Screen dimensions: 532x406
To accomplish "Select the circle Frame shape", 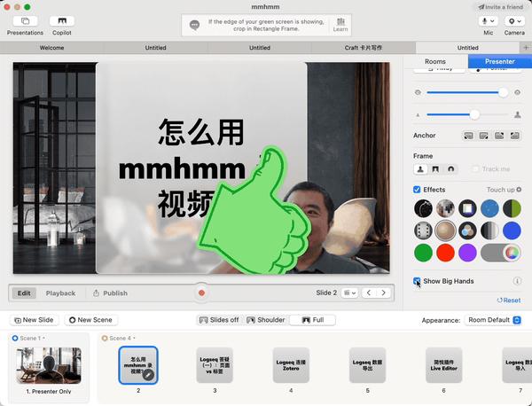I will [x=451, y=169].
